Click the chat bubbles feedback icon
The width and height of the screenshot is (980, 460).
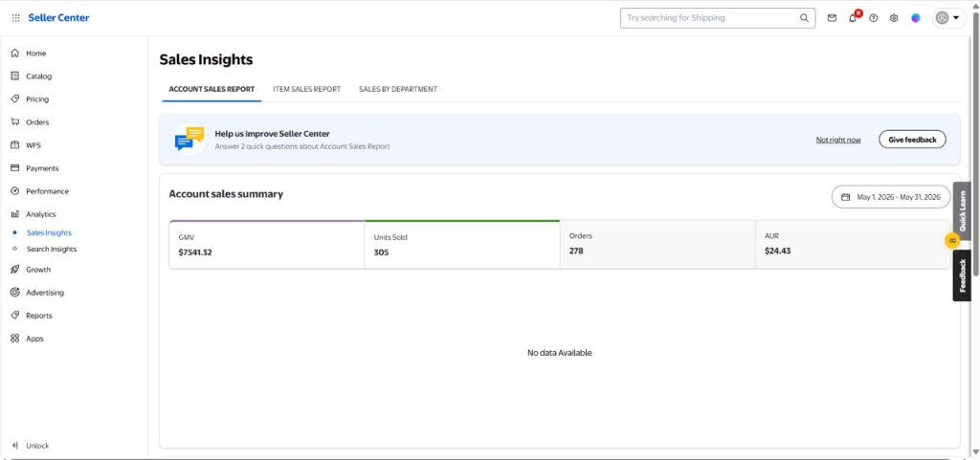[189, 140]
